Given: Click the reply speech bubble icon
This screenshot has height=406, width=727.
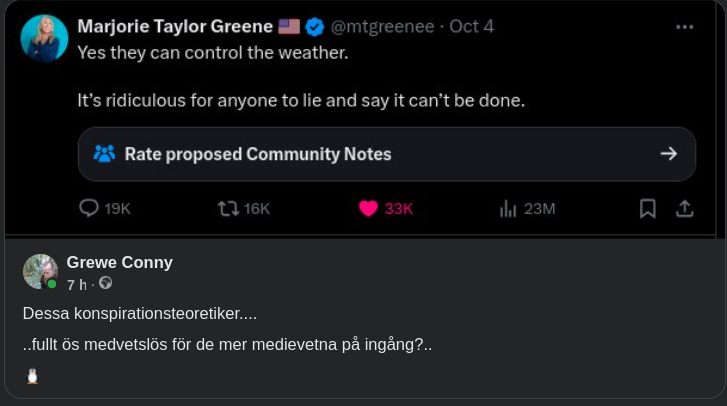Looking at the screenshot, I should 89,208.
